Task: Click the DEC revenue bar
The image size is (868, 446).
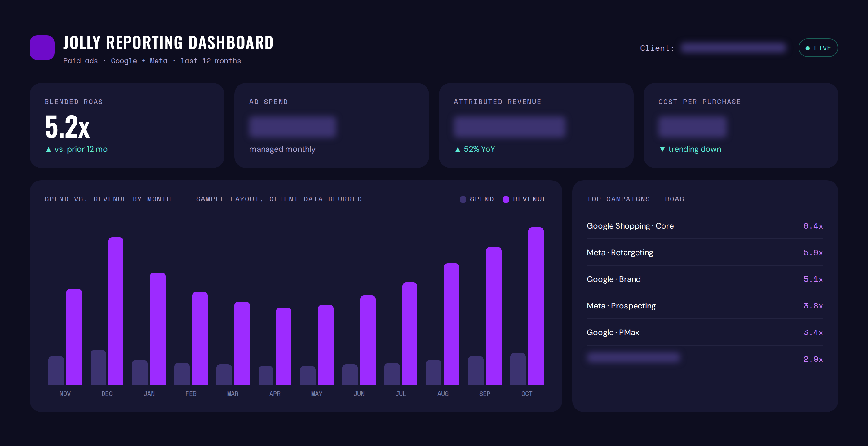Action: pyautogui.click(x=116, y=311)
